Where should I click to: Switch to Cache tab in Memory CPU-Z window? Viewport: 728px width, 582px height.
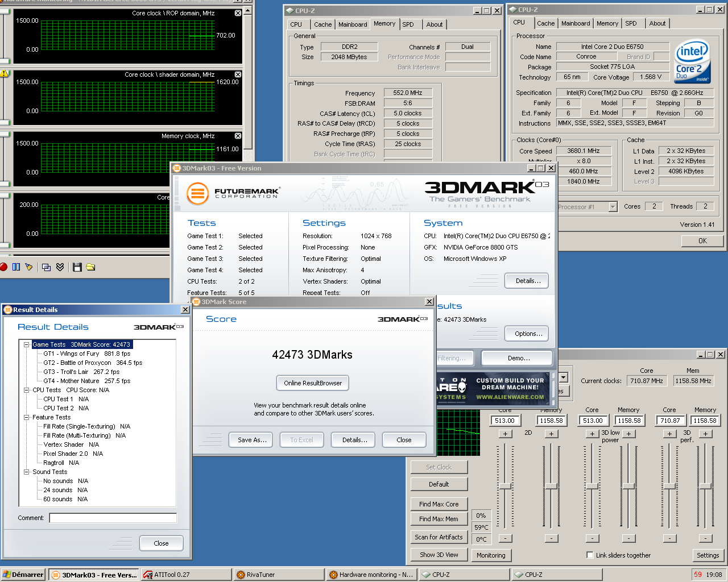pyautogui.click(x=322, y=24)
